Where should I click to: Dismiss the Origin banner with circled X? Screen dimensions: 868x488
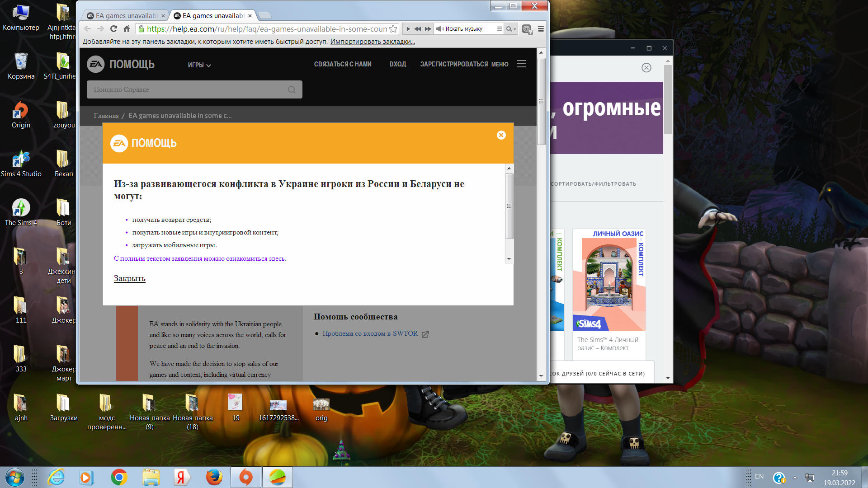pos(646,68)
